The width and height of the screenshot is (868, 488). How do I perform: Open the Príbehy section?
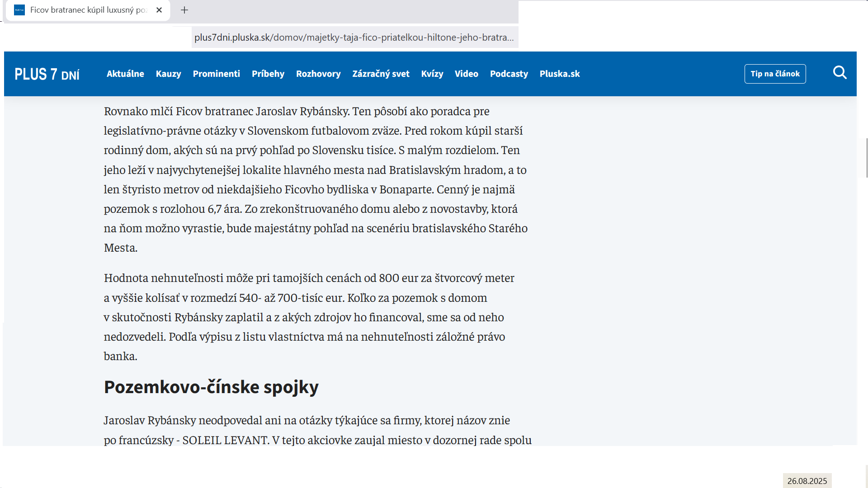tap(268, 74)
